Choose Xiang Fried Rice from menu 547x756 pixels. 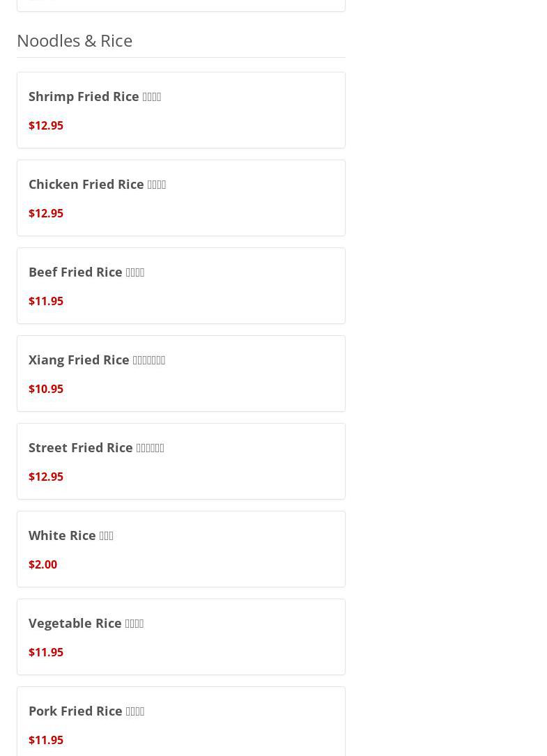coord(181,373)
